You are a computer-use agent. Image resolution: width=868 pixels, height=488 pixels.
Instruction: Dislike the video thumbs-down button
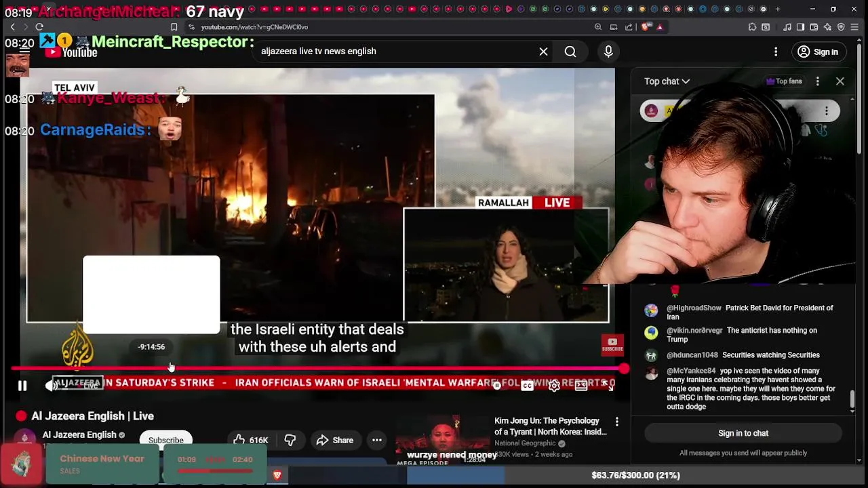point(290,440)
